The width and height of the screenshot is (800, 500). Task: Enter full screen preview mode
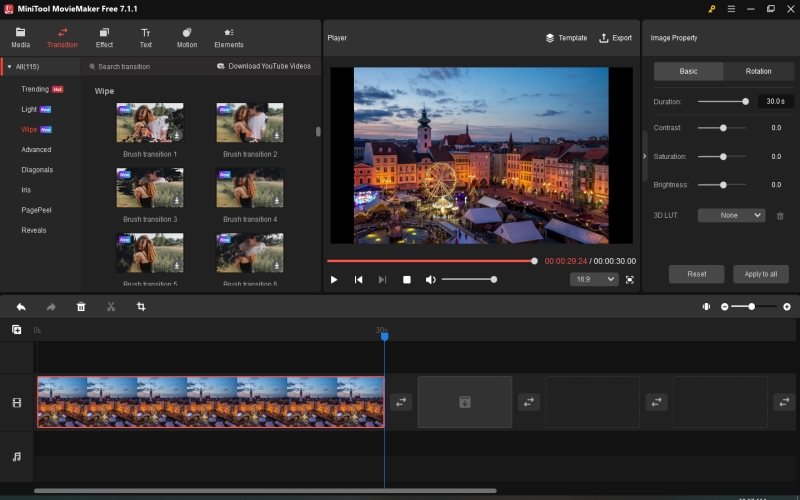click(x=630, y=280)
